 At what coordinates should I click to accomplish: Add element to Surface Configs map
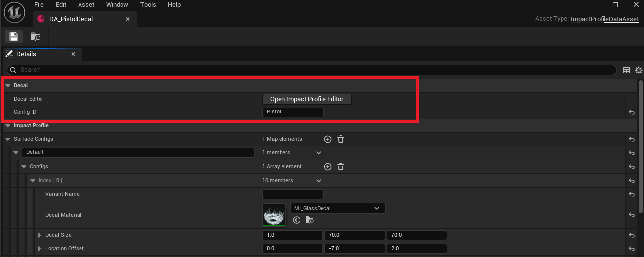point(327,139)
